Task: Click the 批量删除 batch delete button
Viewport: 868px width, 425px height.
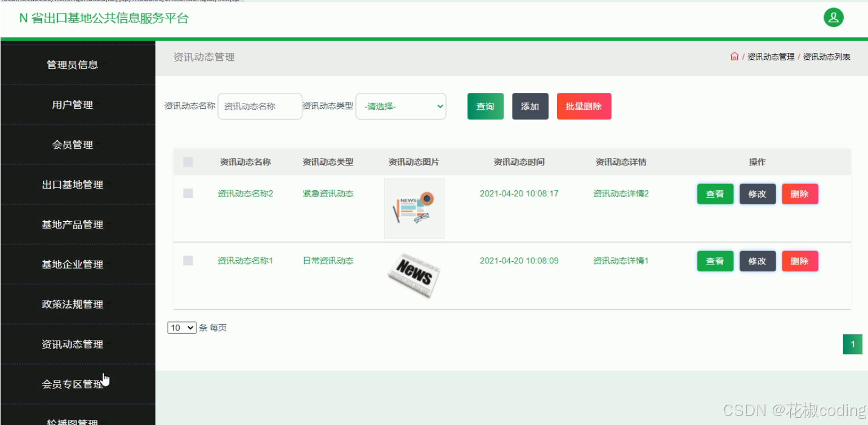Action: [x=584, y=106]
